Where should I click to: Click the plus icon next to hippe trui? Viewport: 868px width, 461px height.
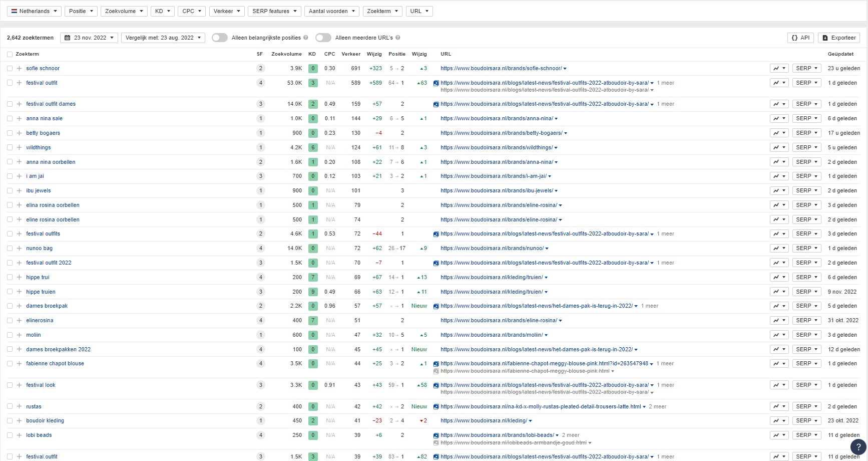[19, 277]
